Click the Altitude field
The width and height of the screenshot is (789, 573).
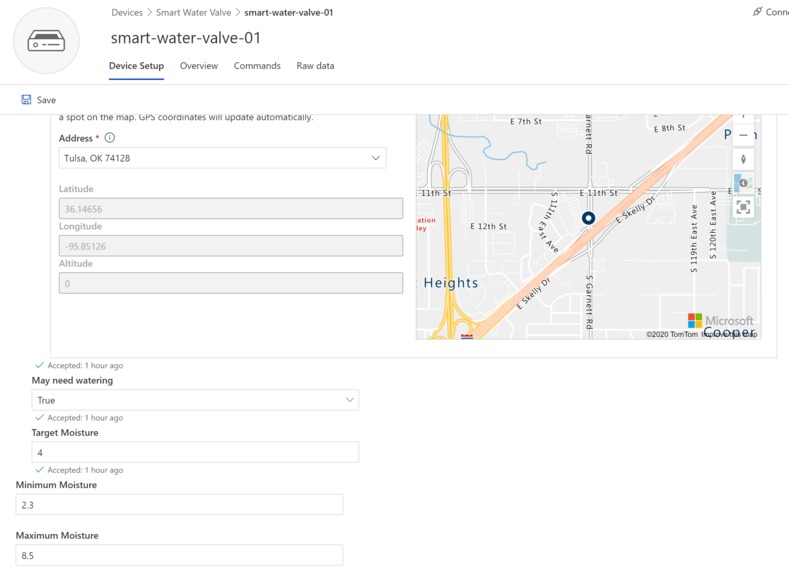point(231,283)
